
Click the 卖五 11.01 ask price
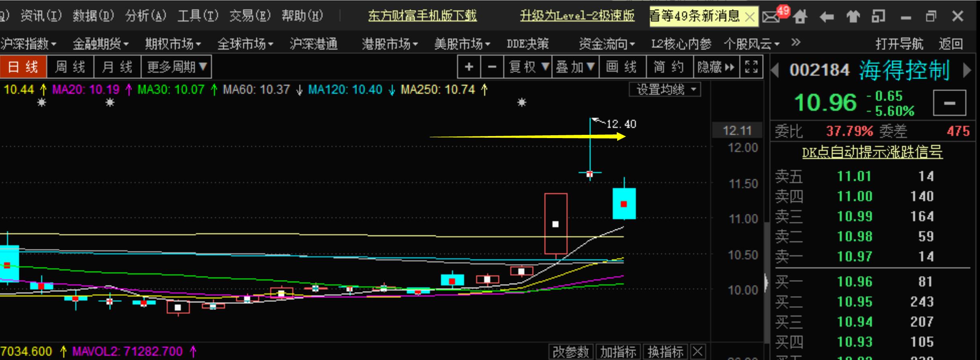(854, 176)
